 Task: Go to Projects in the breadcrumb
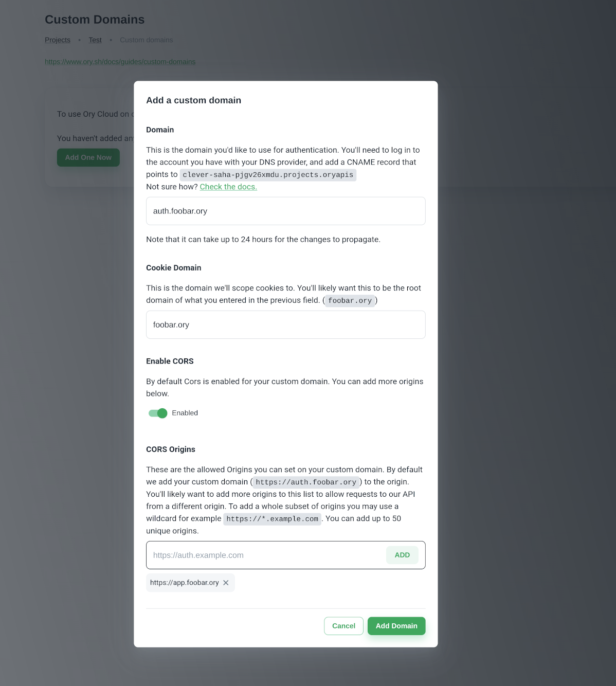click(58, 40)
